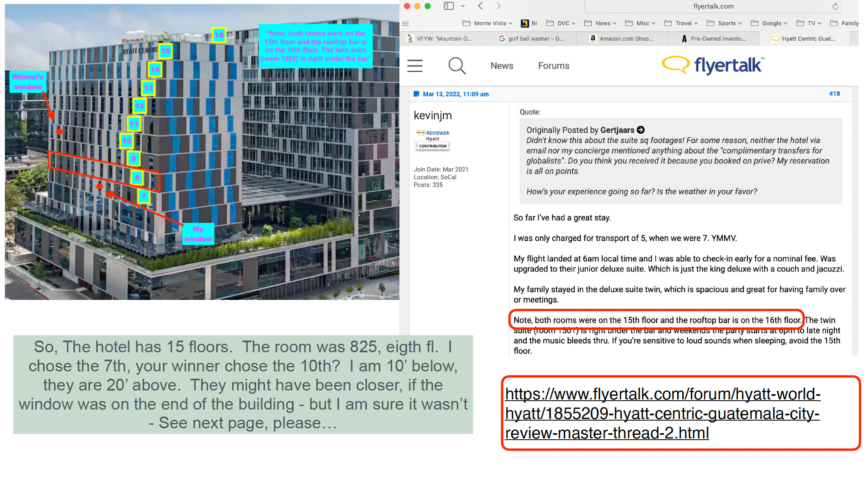The width and height of the screenshot is (868, 486).
Task: Click the flyertalk search magnifier
Action: click(x=457, y=65)
